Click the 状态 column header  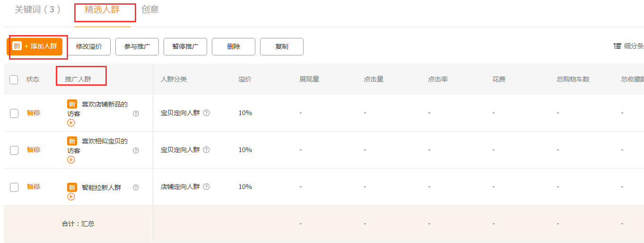coord(33,79)
